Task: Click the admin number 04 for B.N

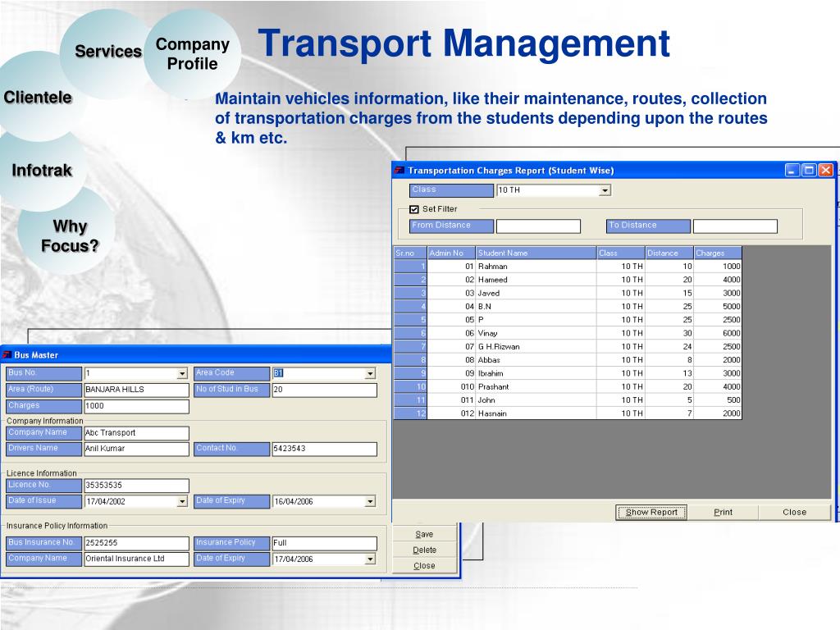Action: tap(452, 307)
